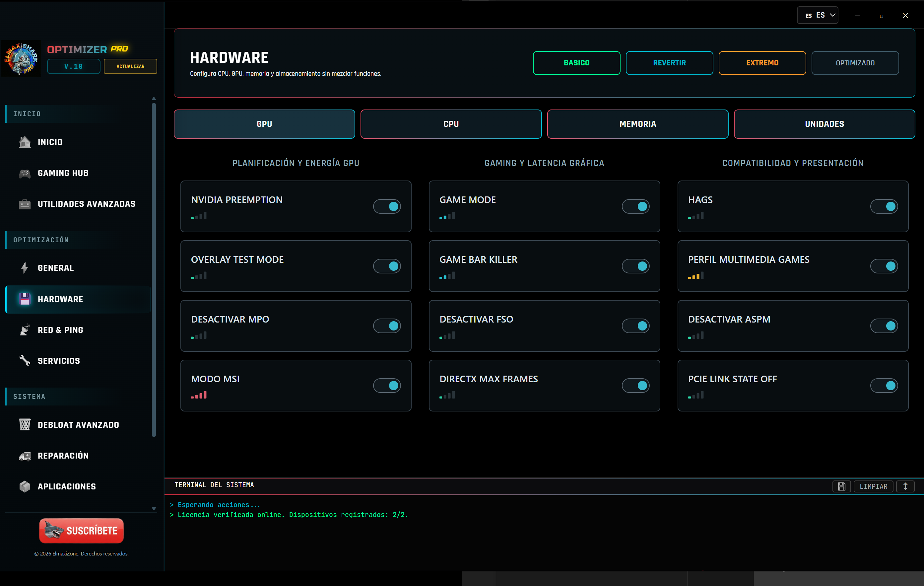Screen dimensions: 924x586
Task: Click the ACTUALIZAR update button
Action: click(x=130, y=66)
